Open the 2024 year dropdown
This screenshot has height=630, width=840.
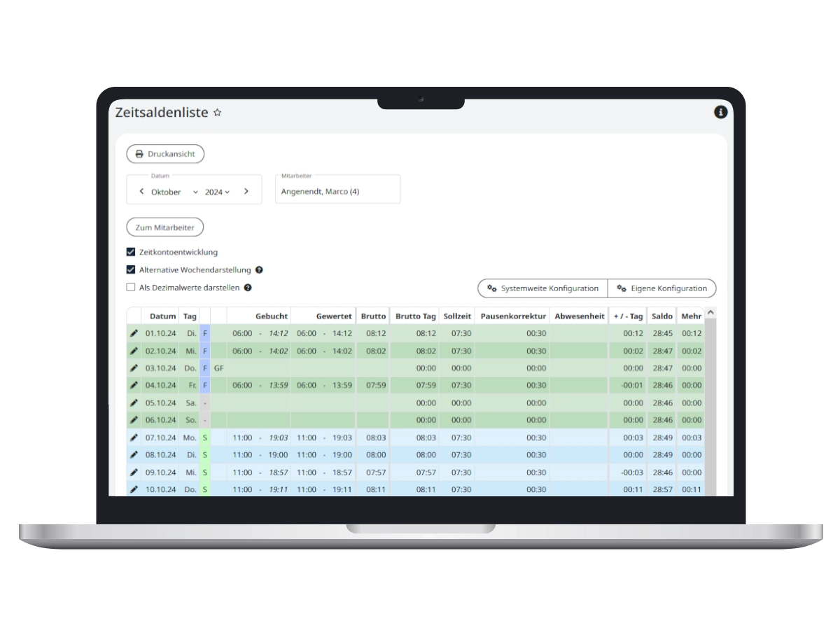217,192
